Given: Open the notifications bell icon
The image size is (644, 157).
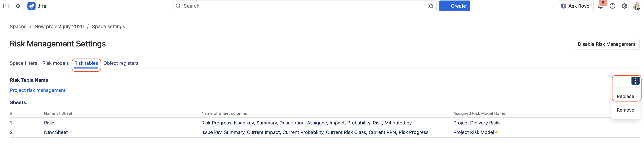Looking at the screenshot, I should pyautogui.click(x=600, y=6).
